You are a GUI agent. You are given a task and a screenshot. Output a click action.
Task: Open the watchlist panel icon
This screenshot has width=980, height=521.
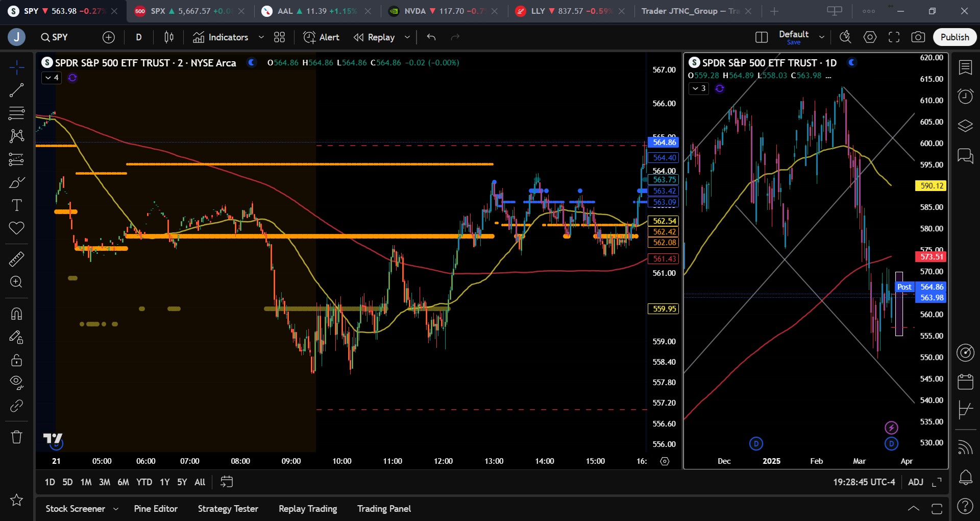pyautogui.click(x=965, y=67)
